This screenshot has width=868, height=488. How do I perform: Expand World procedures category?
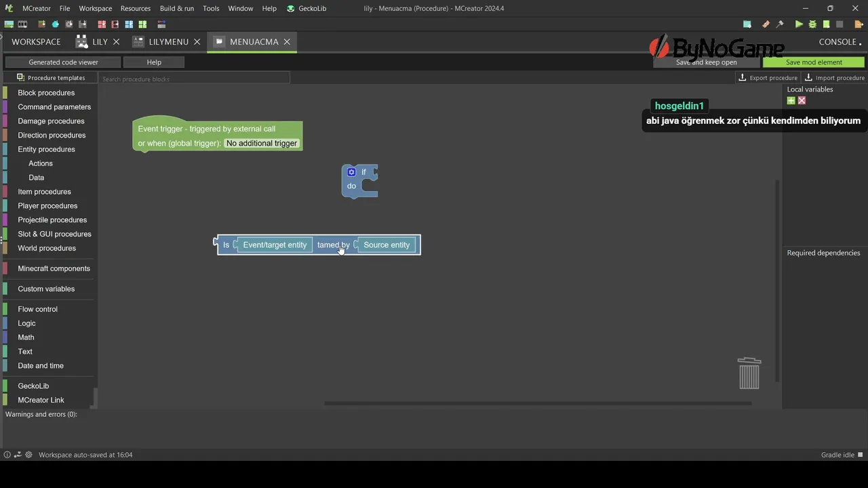(x=47, y=248)
